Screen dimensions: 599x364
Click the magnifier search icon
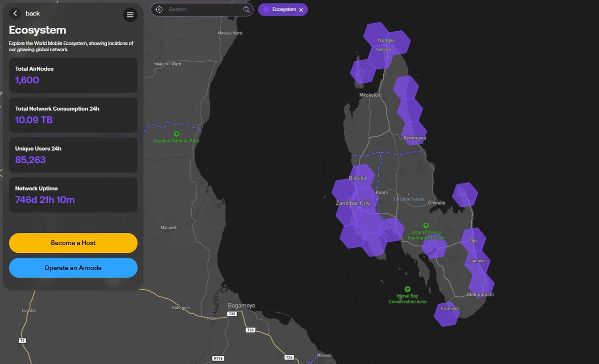[x=246, y=9]
